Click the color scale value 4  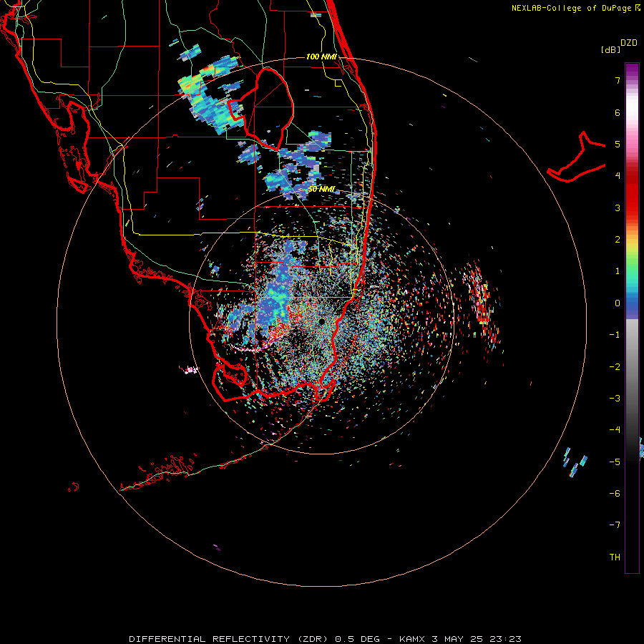[618, 176]
